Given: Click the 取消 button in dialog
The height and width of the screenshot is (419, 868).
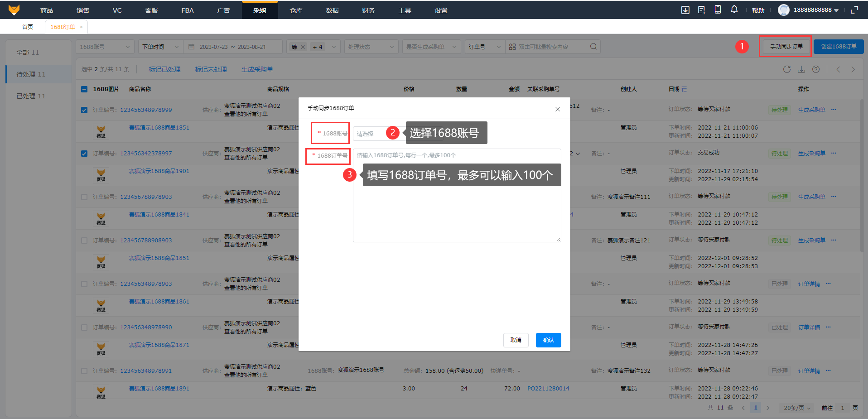Looking at the screenshot, I should coord(516,340).
